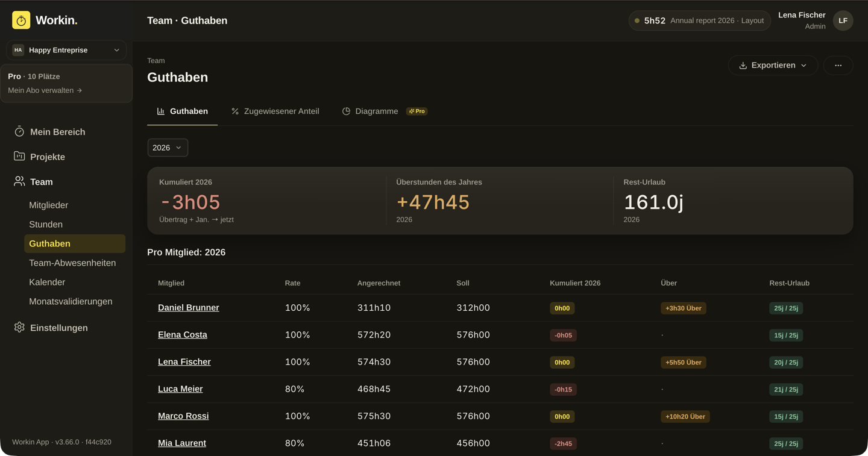
Task: Open Elena Costa's member page
Action: coord(183,335)
